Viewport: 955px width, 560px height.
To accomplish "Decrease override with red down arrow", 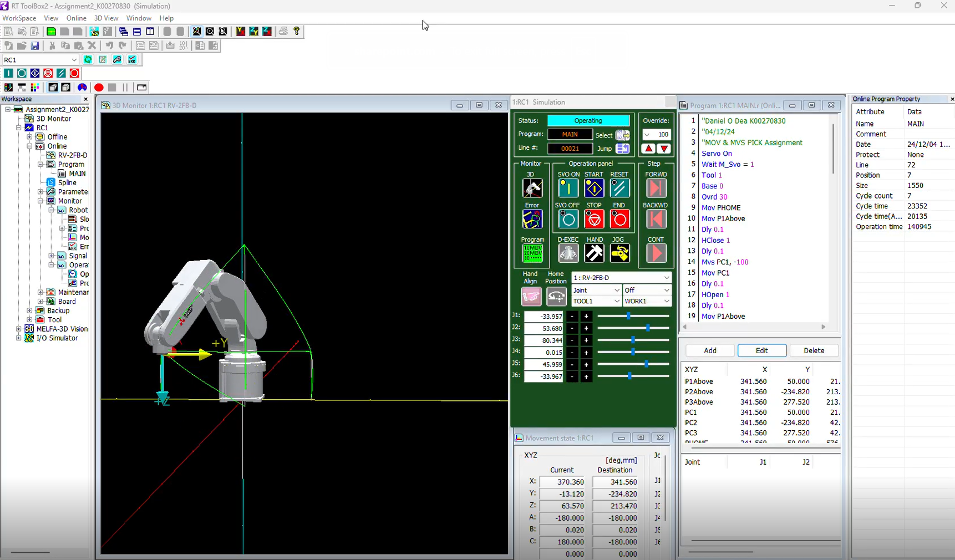I will click(664, 149).
